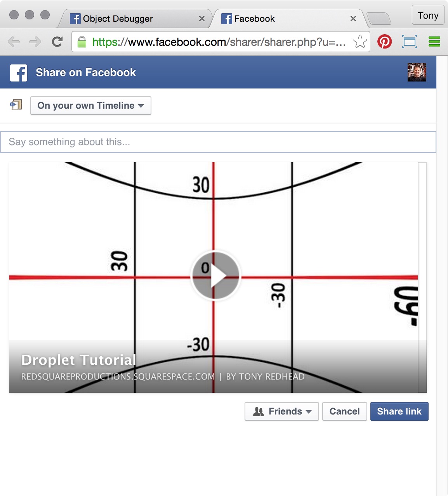Click the screen capture extension icon
Image resolution: width=448 pixels, height=496 pixels.
coord(410,42)
